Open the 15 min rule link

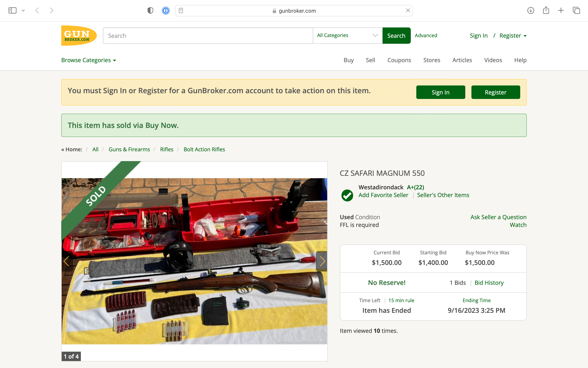click(x=401, y=300)
